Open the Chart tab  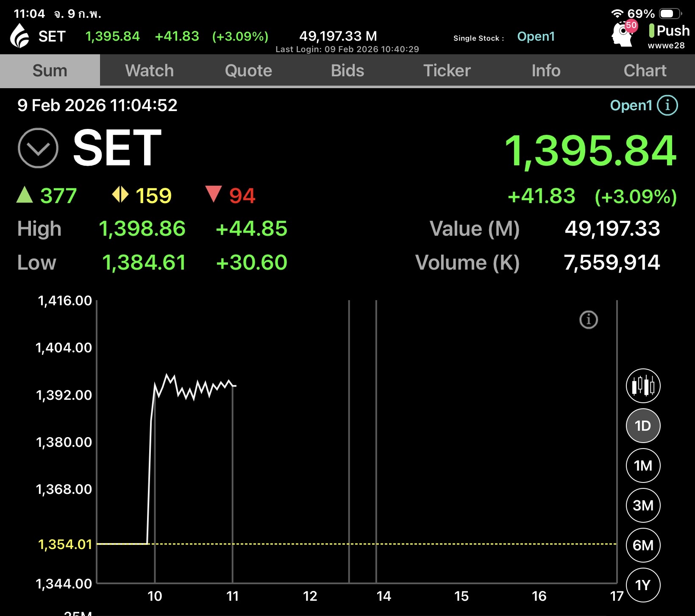pos(645,70)
